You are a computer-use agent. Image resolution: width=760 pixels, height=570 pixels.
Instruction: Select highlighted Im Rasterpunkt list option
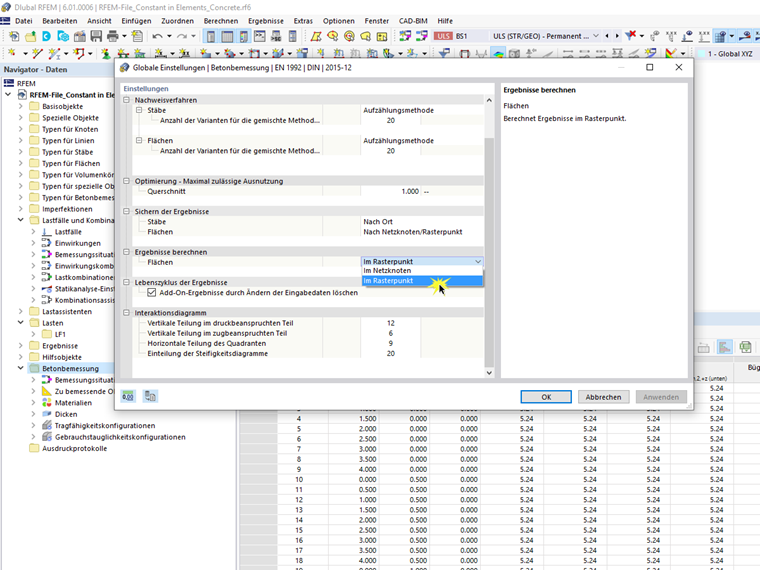click(x=422, y=281)
